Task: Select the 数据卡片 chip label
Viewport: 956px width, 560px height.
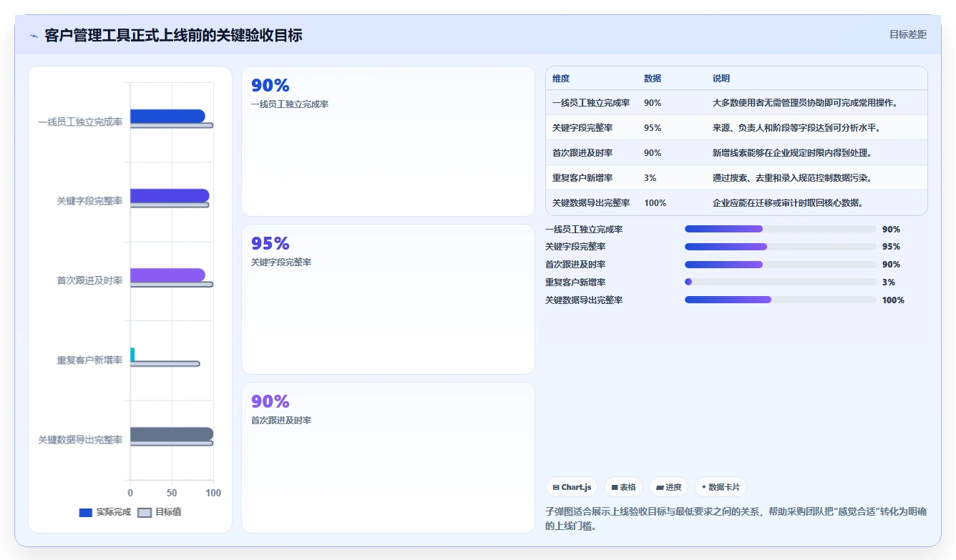Action: (x=724, y=487)
